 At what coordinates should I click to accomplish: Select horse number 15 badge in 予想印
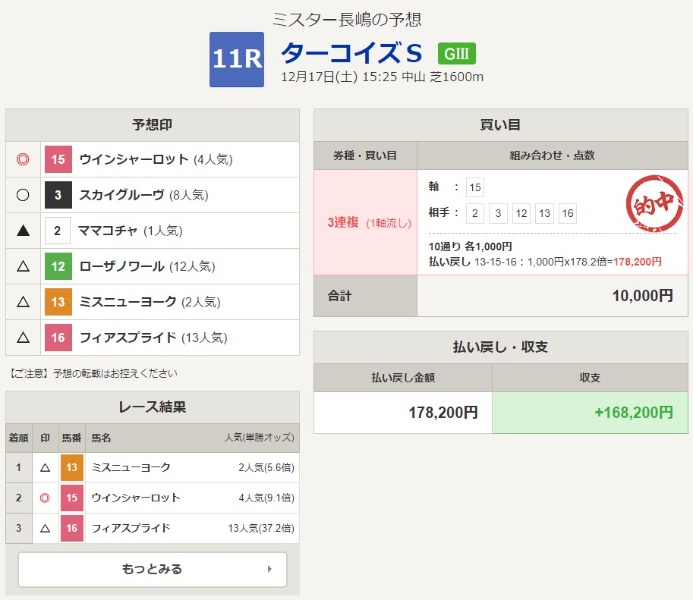pyautogui.click(x=58, y=159)
